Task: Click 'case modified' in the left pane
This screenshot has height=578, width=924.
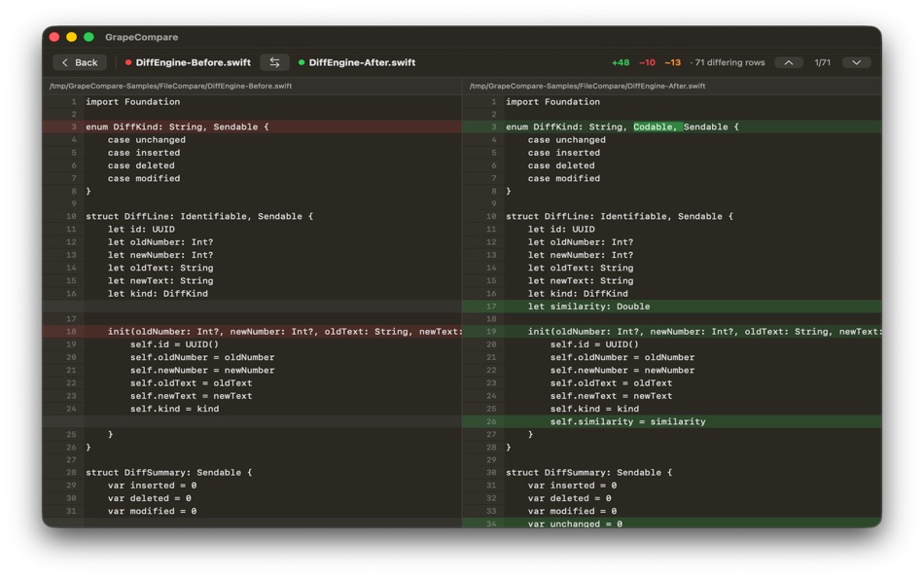Action: (144, 178)
